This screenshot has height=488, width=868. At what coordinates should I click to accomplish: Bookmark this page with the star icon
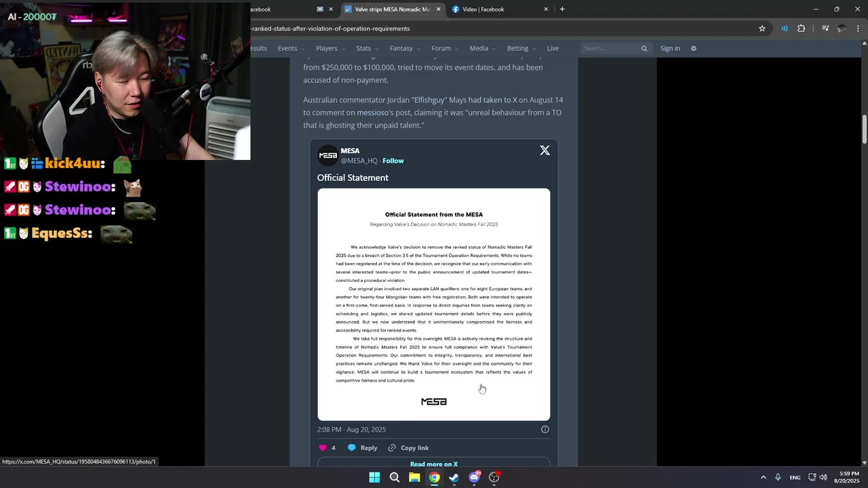pyautogui.click(x=762, y=28)
